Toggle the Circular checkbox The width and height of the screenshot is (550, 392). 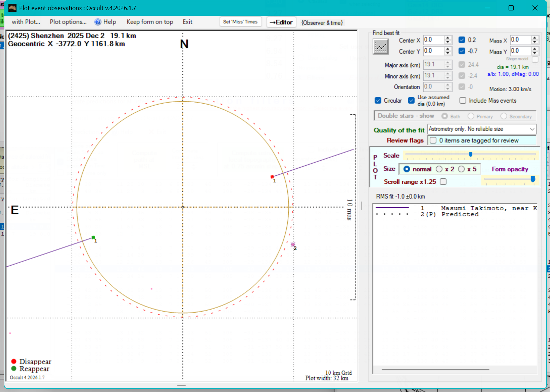click(x=378, y=101)
